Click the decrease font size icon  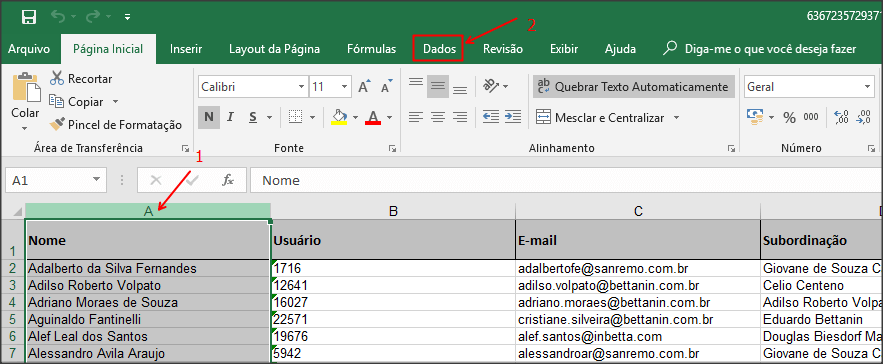tap(386, 87)
